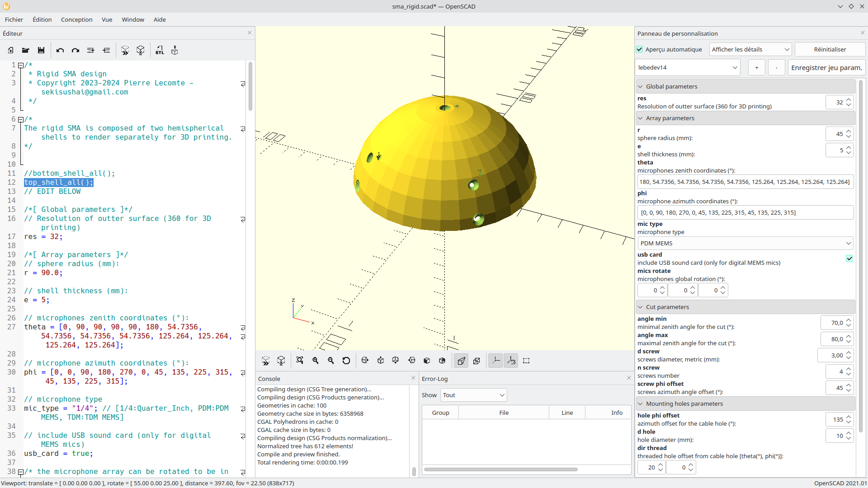The width and height of the screenshot is (868, 488).
Task: Open the Show filter dropdown in Error-Log
Action: click(474, 395)
